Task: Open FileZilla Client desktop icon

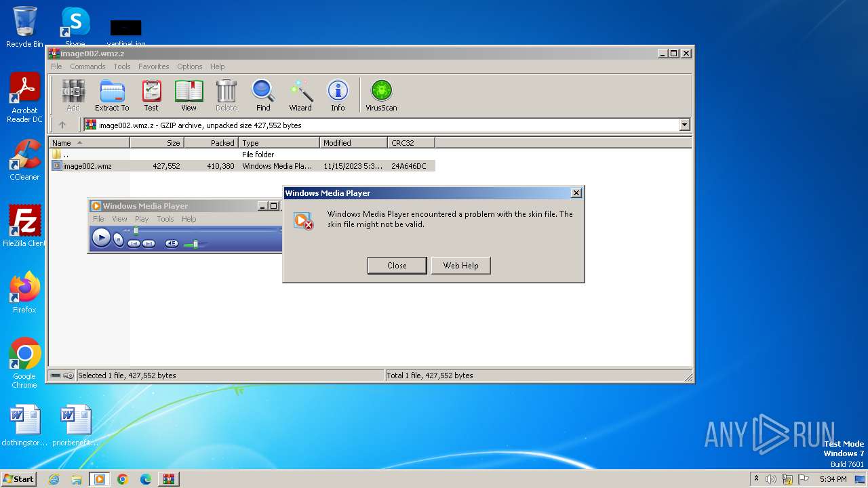Action: [x=24, y=226]
